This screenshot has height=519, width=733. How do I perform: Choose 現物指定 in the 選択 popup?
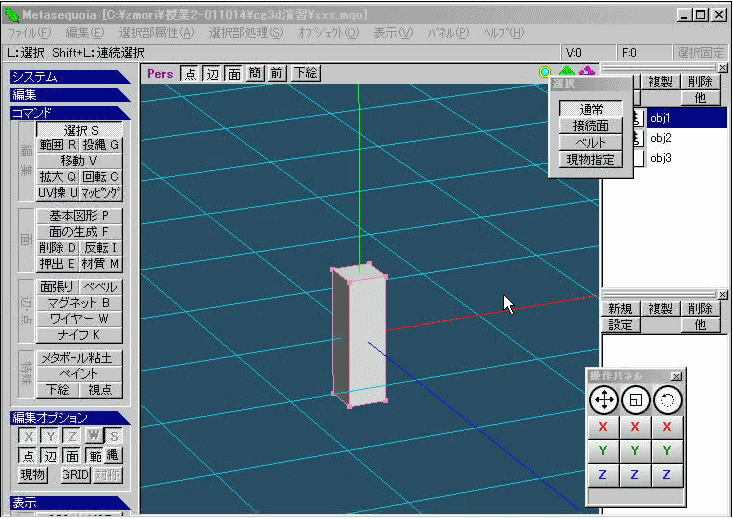coord(591,160)
